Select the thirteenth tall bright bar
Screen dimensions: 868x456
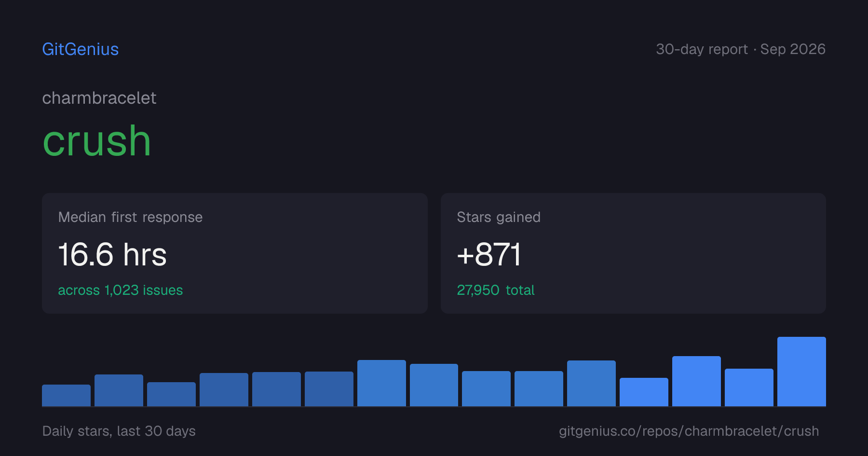(696, 381)
